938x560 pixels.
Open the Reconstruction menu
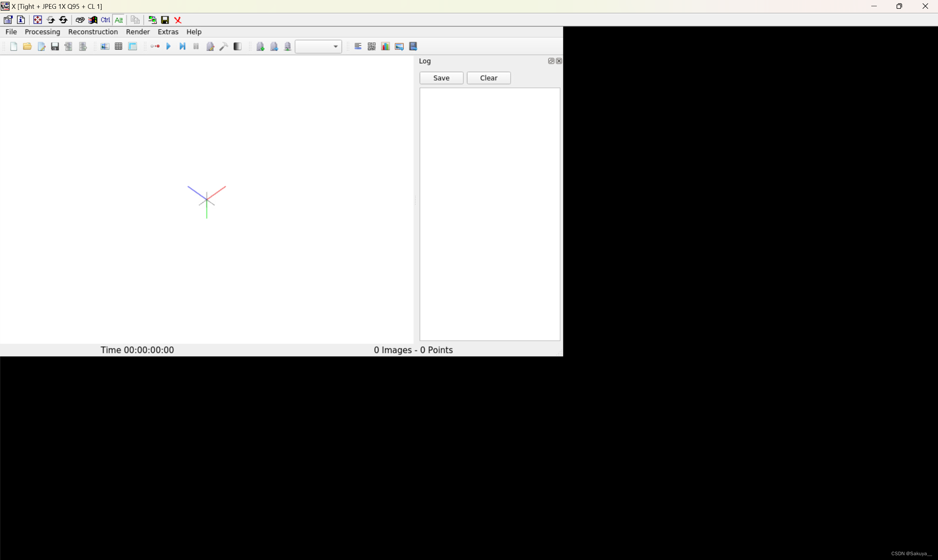click(x=93, y=31)
